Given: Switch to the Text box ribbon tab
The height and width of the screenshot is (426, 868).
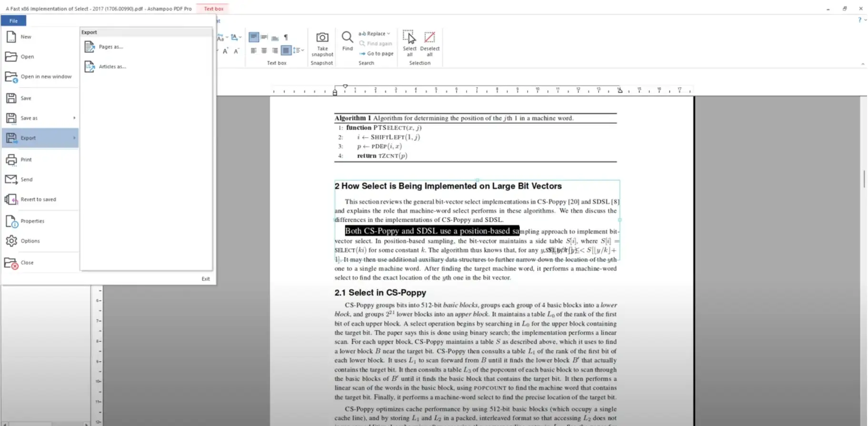Looking at the screenshot, I should tap(213, 9).
